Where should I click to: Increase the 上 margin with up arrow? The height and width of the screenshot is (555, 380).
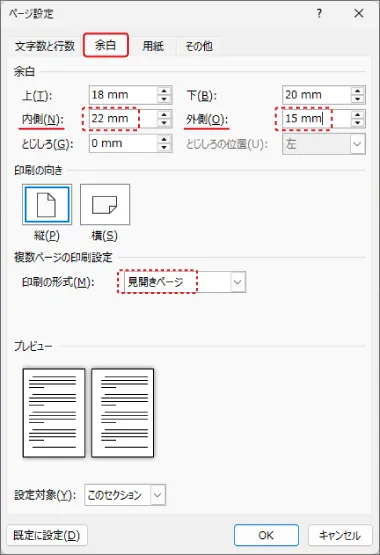pos(164,91)
